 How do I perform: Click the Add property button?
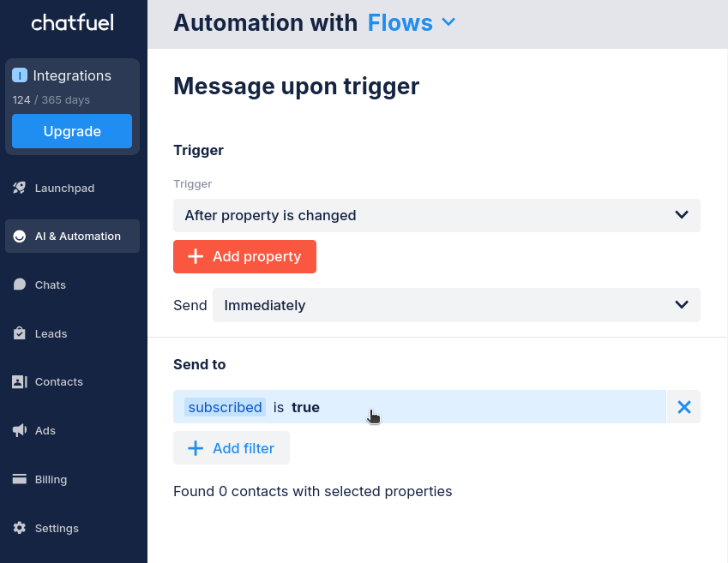pos(244,256)
